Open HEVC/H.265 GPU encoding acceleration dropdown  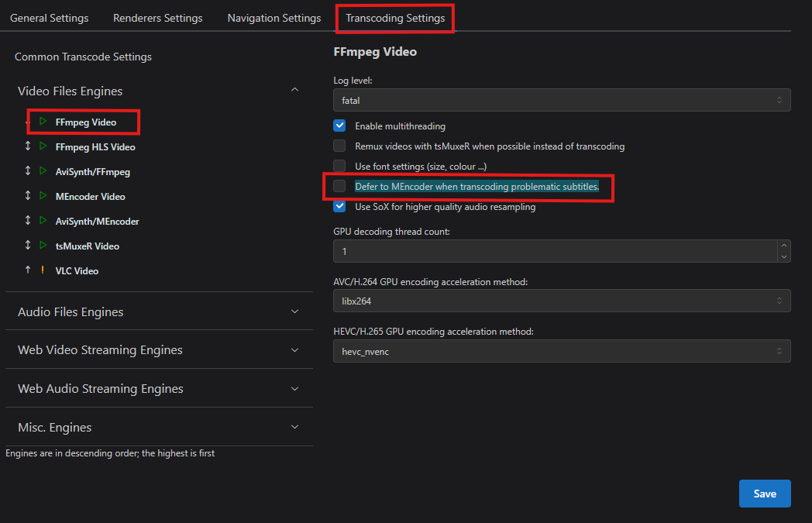coord(562,351)
